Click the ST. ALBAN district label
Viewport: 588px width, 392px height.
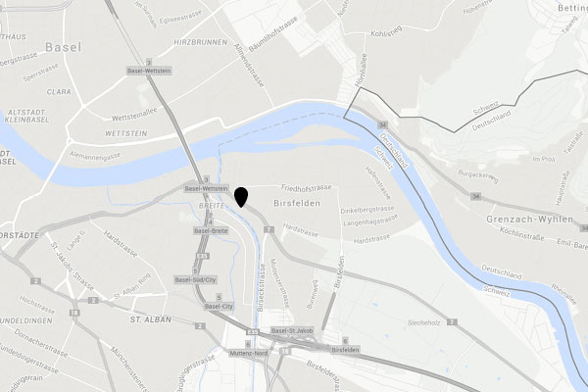pyautogui.click(x=151, y=319)
